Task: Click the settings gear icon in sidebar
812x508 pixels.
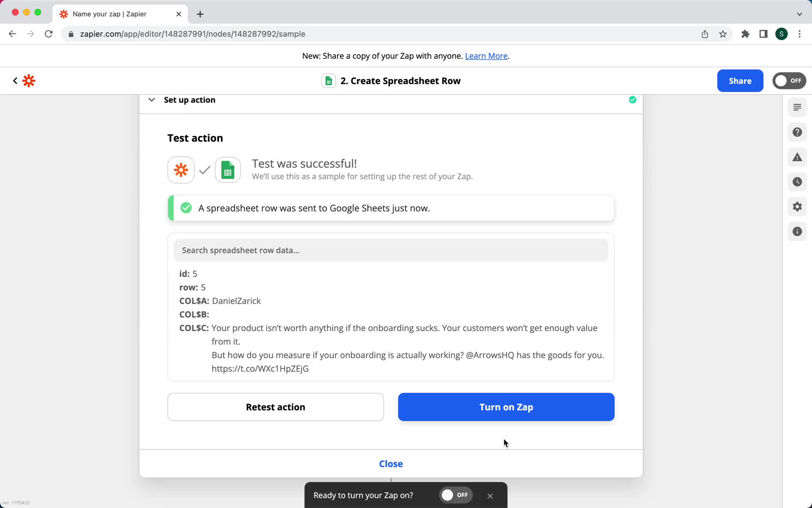Action: coord(797,207)
